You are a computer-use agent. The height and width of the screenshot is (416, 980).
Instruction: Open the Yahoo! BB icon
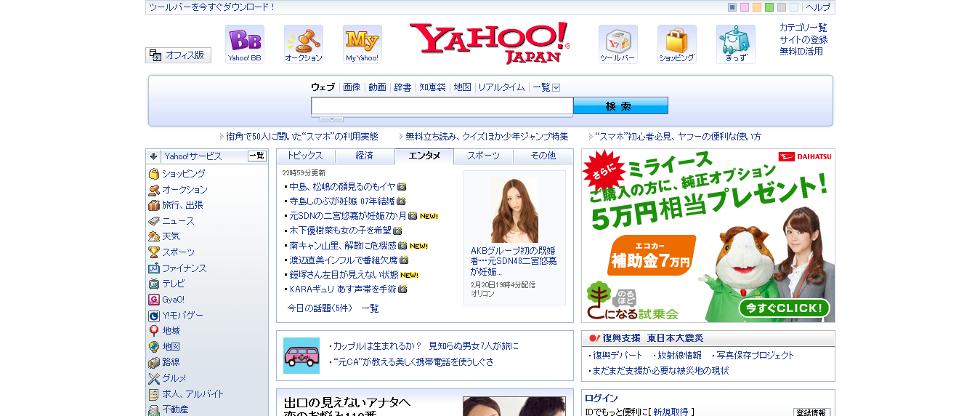click(x=245, y=44)
